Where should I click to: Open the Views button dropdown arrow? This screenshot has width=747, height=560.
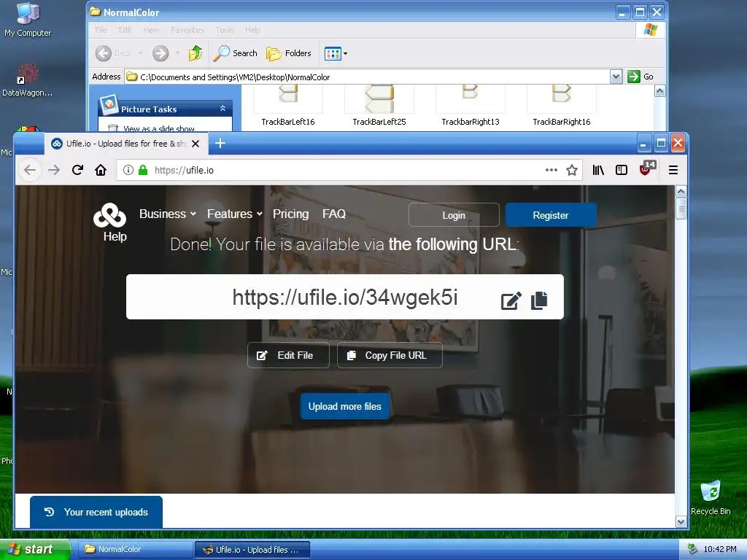345,53
